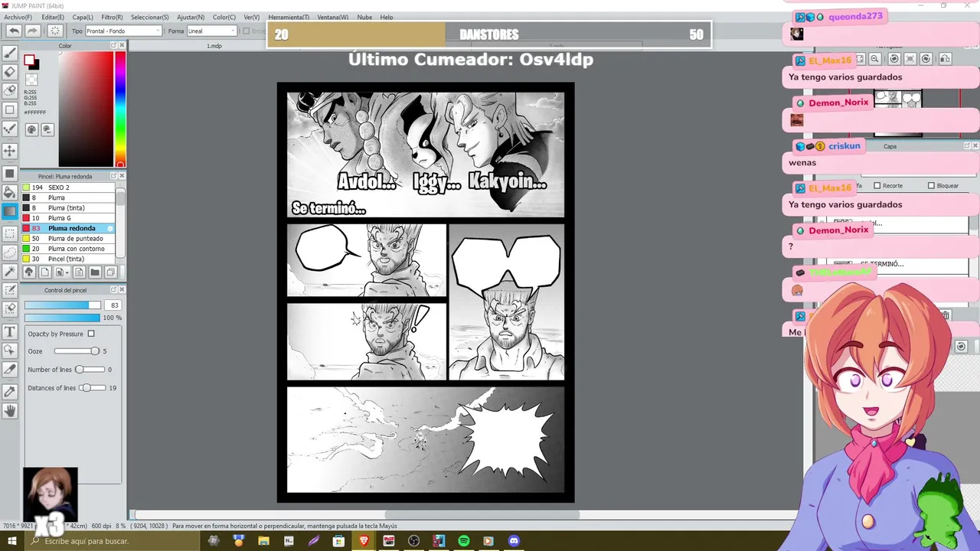Select the Pluma G brush
The width and height of the screenshot is (980, 551).
[x=67, y=218]
